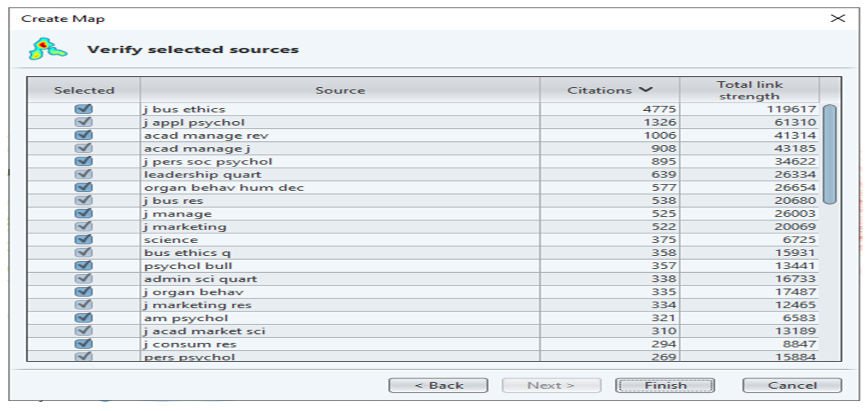
Task: Click the link strength value 61310
Action: tap(795, 122)
